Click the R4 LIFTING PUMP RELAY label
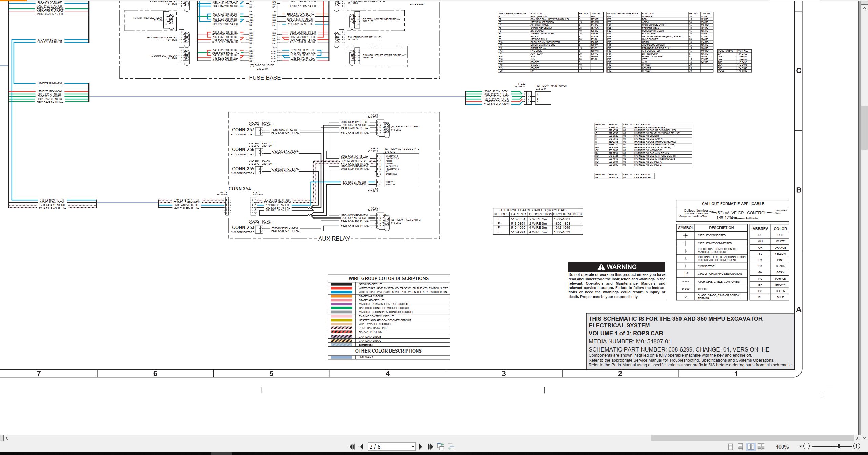Screen dimensions: 868x455 (x=162, y=37)
